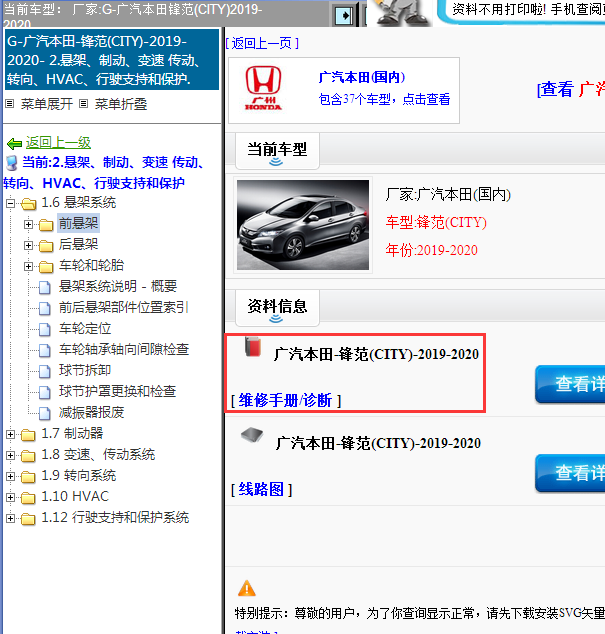Click the red book icon for 维修手册
The height and width of the screenshot is (634, 605).
coord(253,347)
